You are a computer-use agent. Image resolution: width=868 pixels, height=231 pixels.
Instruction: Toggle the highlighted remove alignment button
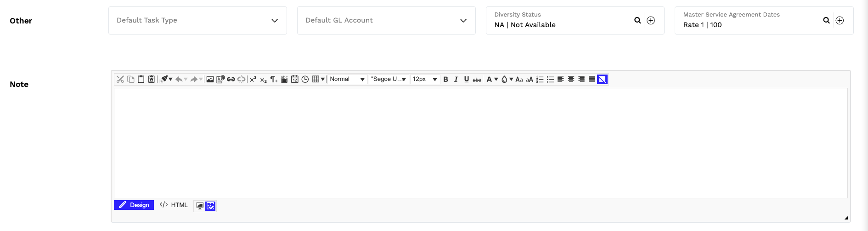pyautogui.click(x=602, y=79)
